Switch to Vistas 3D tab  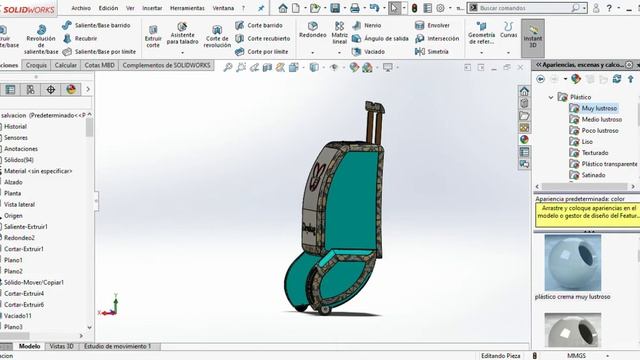tap(61, 346)
